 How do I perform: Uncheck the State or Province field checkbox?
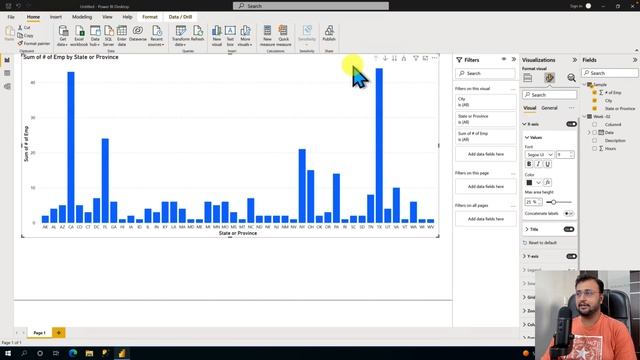coord(594,109)
